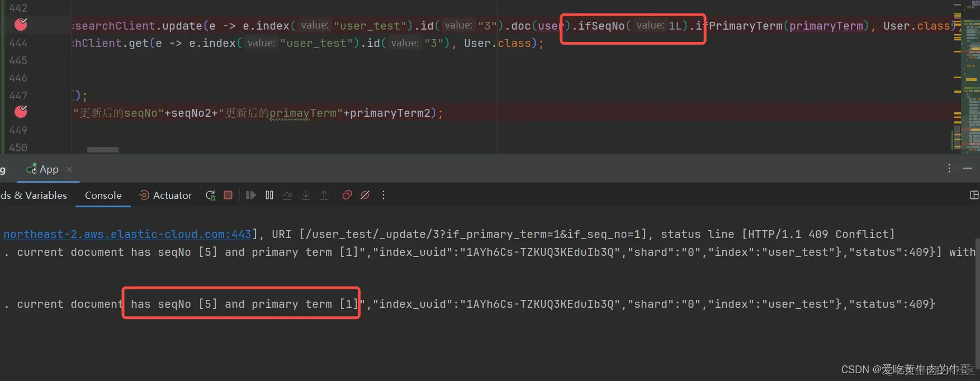980x381 pixels.
Task: Click line number 445 in gutter
Action: (18, 60)
